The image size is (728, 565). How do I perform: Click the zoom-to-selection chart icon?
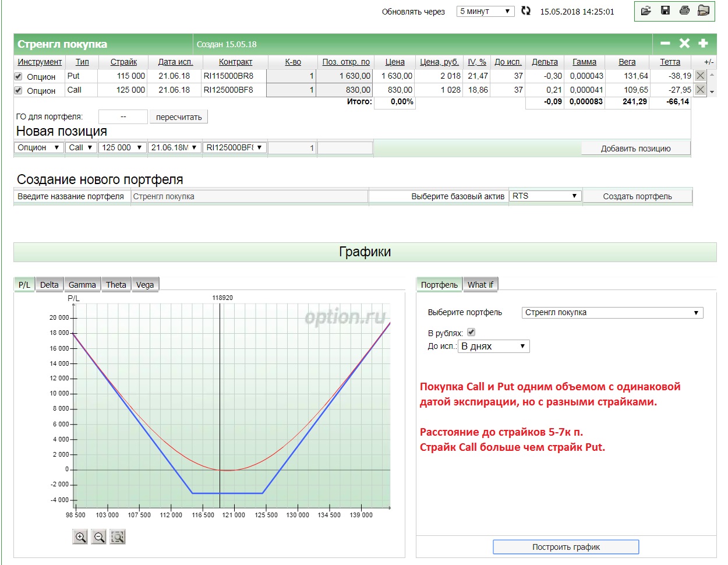pos(118,537)
